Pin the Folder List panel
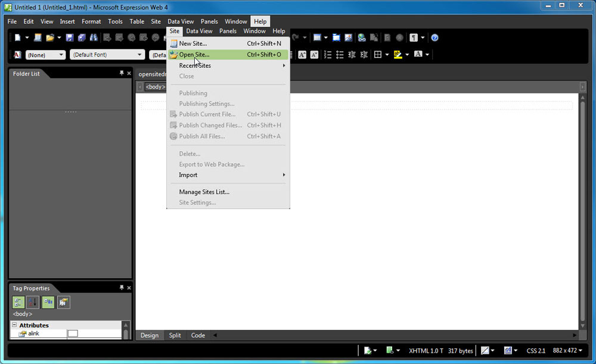The width and height of the screenshot is (596, 364). [122, 73]
